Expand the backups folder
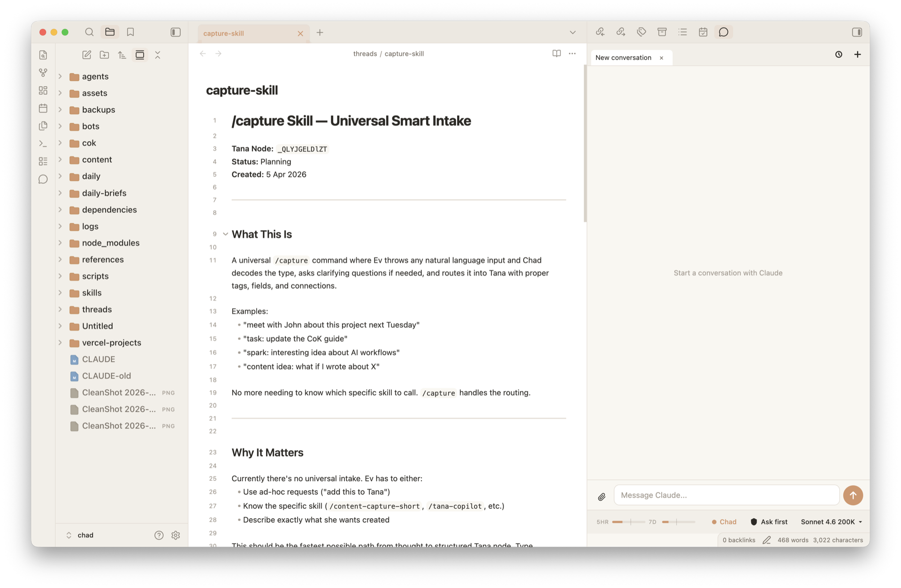Screen dimensions: 901x588 click(x=60, y=109)
